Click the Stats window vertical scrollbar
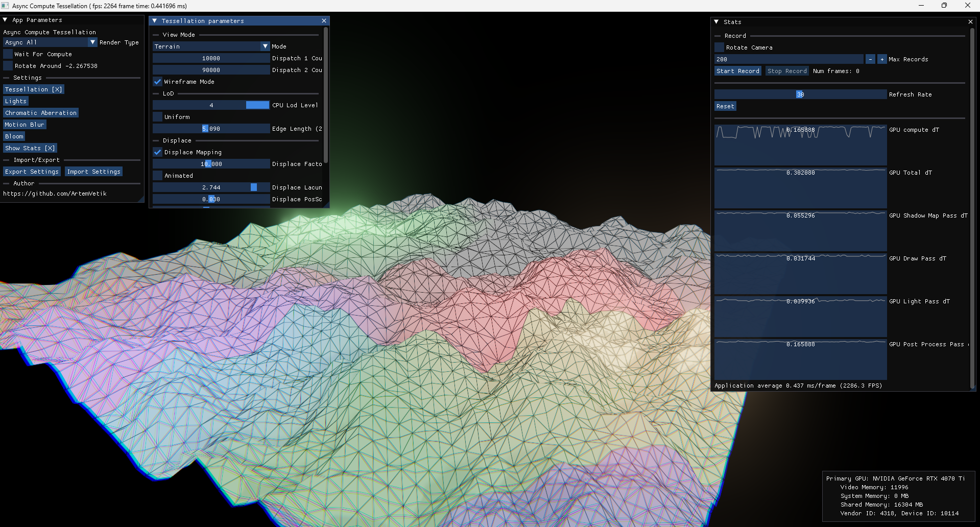 [972, 208]
